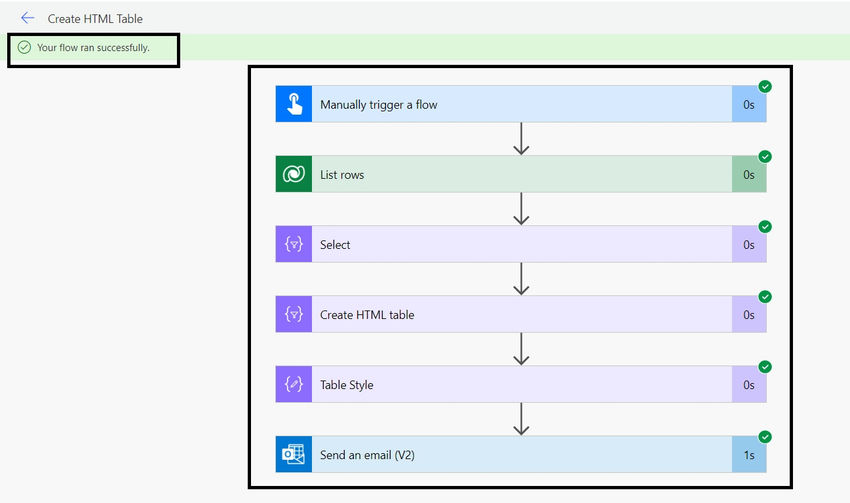The width and height of the screenshot is (850, 503).
Task: Click the back arrow icon
Action: (27, 18)
